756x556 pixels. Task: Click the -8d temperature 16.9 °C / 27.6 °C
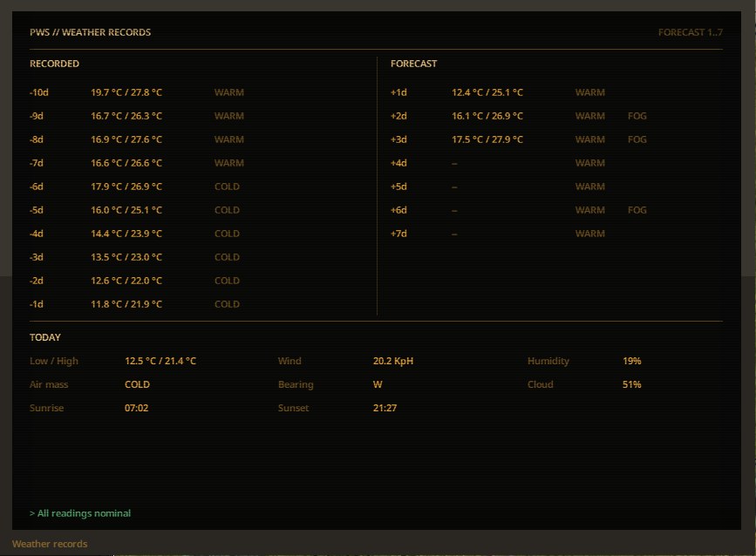(126, 139)
